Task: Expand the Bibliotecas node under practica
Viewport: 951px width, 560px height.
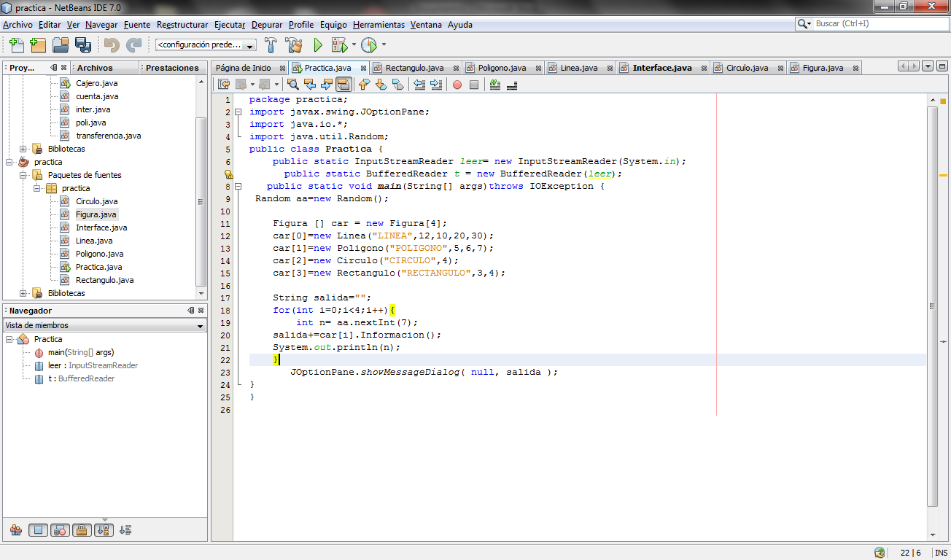Action: (23, 293)
